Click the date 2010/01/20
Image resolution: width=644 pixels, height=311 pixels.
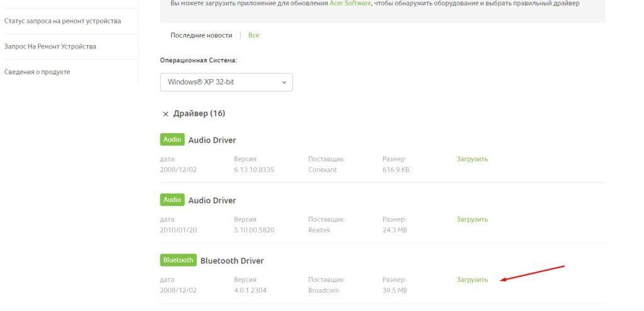coord(178,230)
